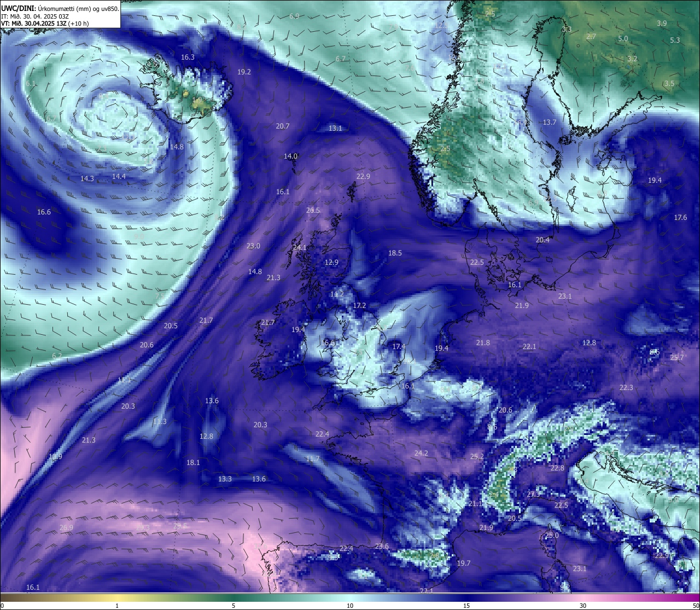Click the 20.7 value on the map
Image resolution: width=700 pixels, height=610 pixels.
tap(283, 126)
